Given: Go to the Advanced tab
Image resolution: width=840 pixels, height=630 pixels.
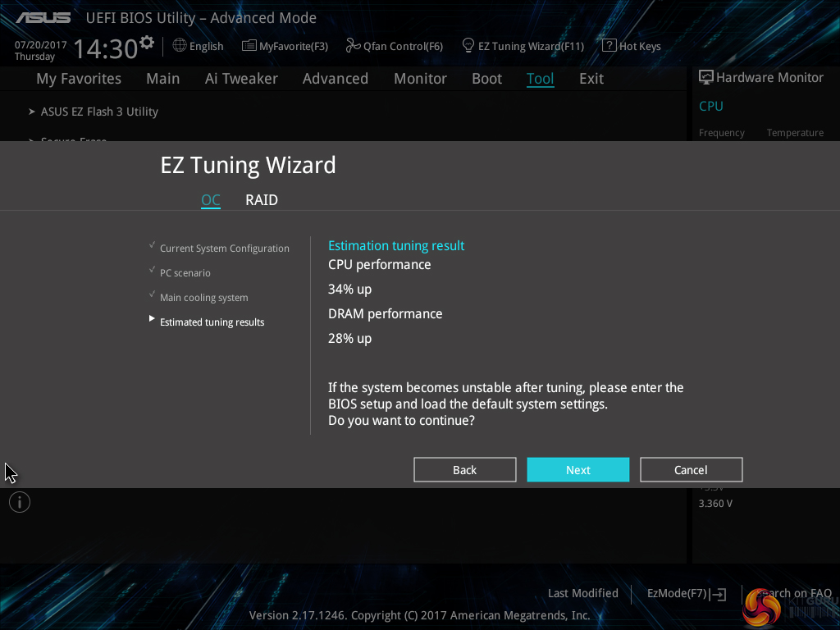Looking at the screenshot, I should click(x=336, y=79).
